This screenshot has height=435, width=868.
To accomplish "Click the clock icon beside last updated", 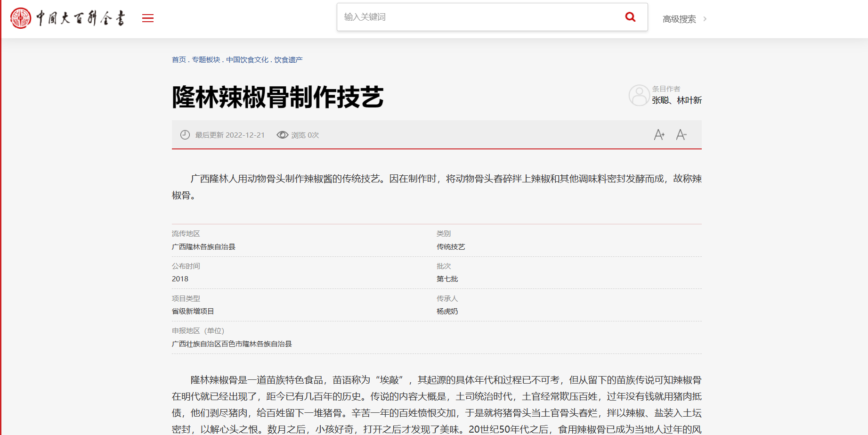I will (x=185, y=135).
